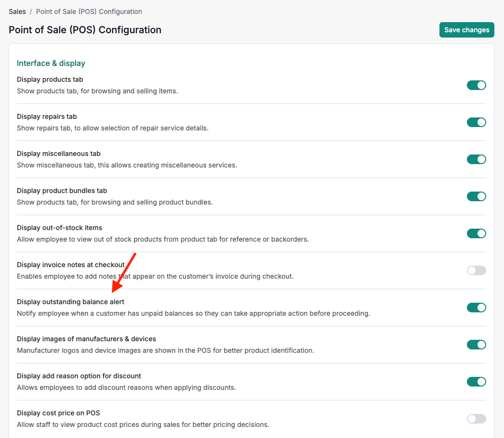This screenshot has width=504, height=438.
Task: Toggle off add reason option for discount
Action: coord(476,382)
